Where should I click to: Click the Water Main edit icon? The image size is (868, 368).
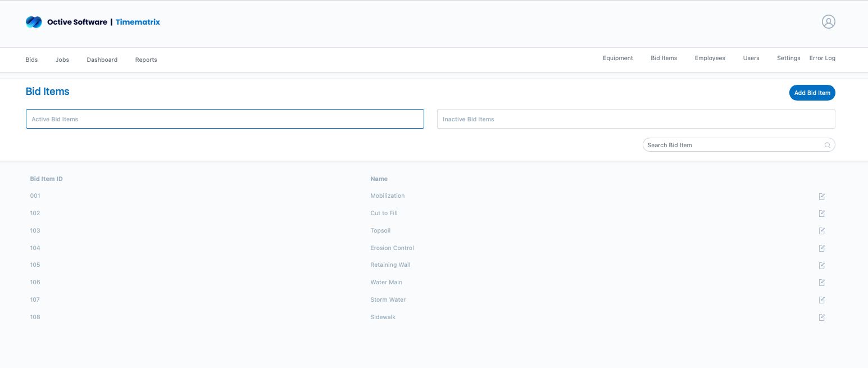coord(821,283)
